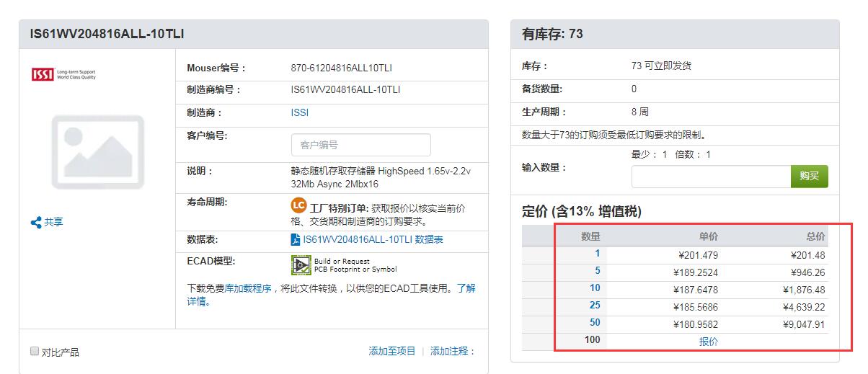Open the ISSI manufacturer link

click(x=300, y=112)
